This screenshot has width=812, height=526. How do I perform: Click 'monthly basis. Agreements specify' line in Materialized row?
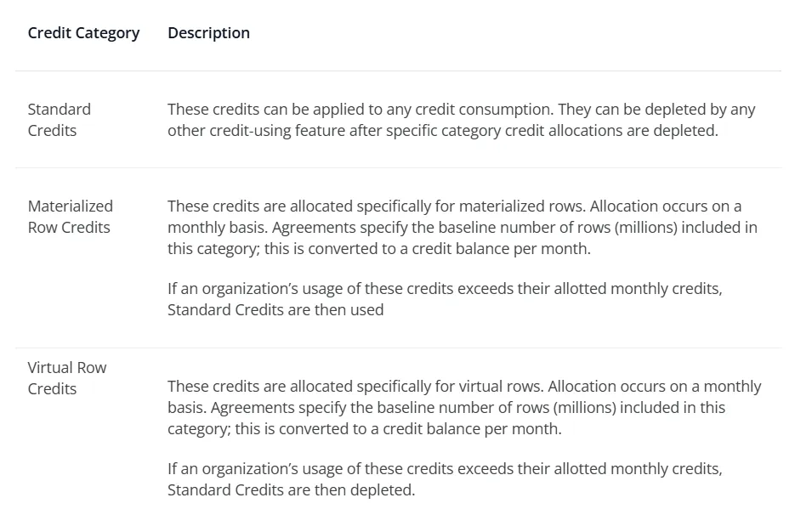462,227
